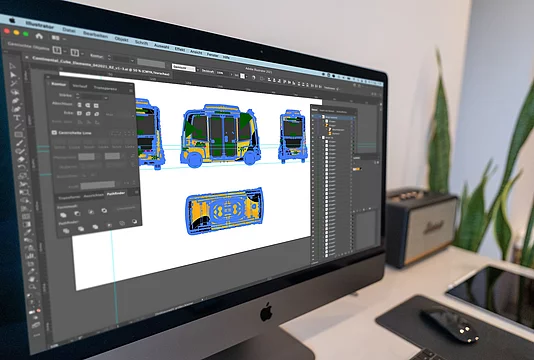
Task: Collapse the top layer in Ebenen panel
Action: 320,117
